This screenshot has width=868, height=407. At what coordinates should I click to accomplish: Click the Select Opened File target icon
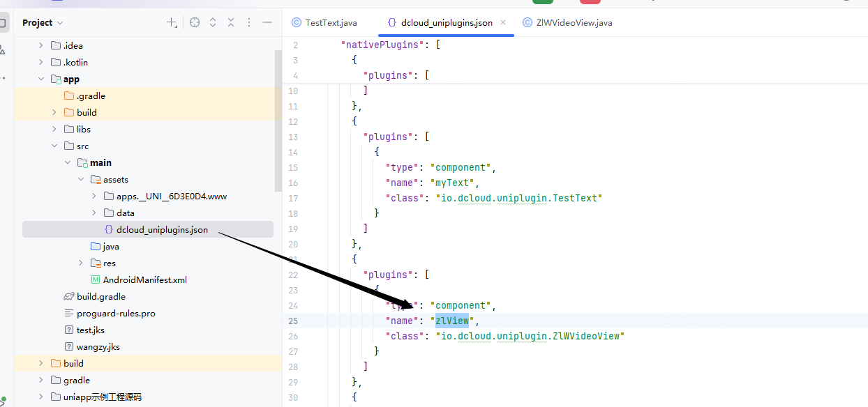(195, 23)
